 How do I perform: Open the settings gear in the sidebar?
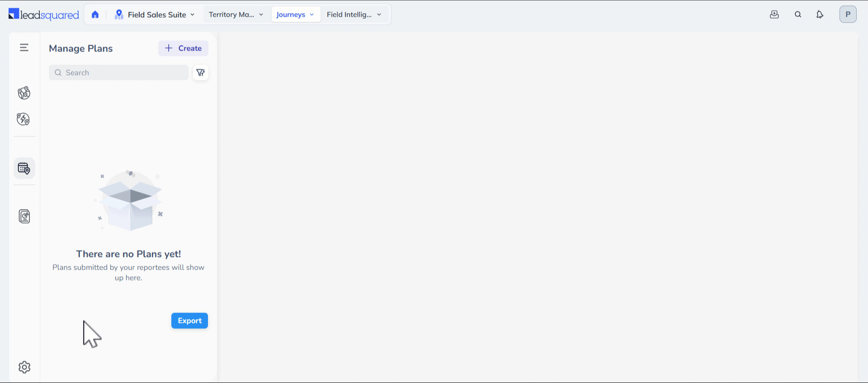24,367
